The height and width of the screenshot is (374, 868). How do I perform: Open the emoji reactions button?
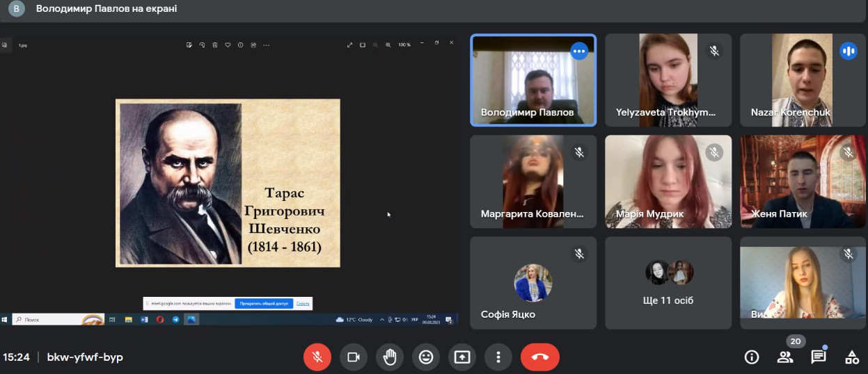click(426, 357)
